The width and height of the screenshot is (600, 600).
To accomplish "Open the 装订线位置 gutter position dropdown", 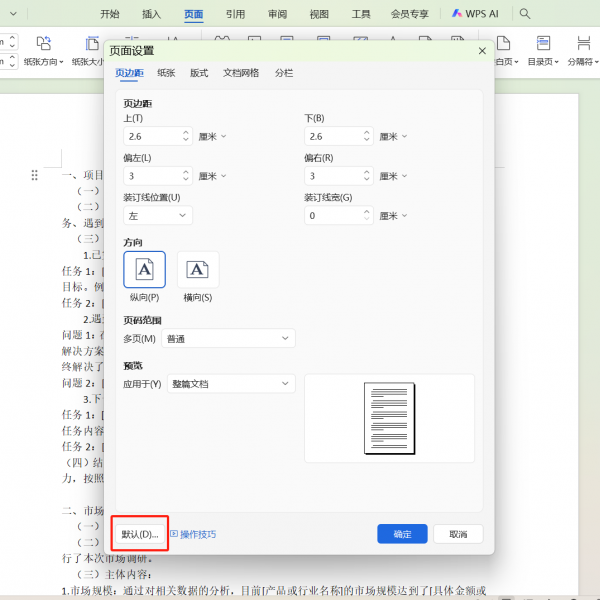I will (x=158, y=215).
